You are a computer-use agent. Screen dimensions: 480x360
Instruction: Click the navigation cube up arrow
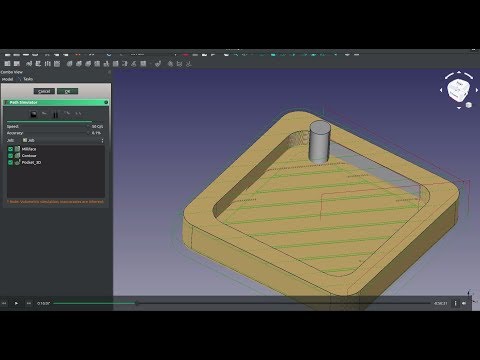(x=459, y=72)
